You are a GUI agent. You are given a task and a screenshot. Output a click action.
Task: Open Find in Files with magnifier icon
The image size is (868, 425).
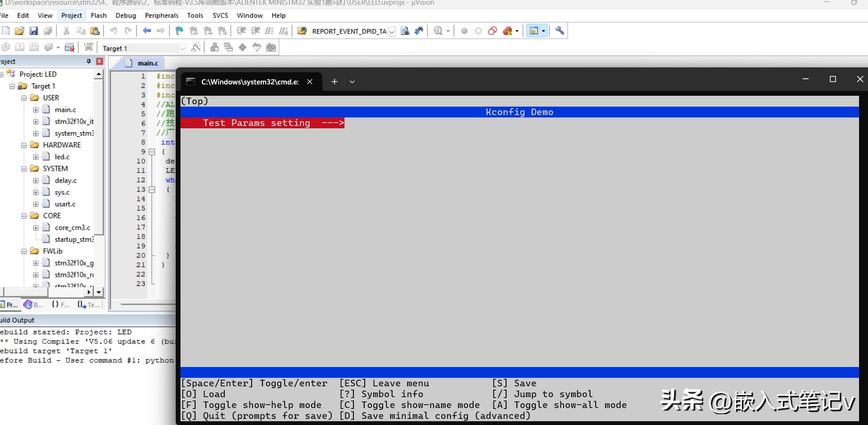click(438, 31)
